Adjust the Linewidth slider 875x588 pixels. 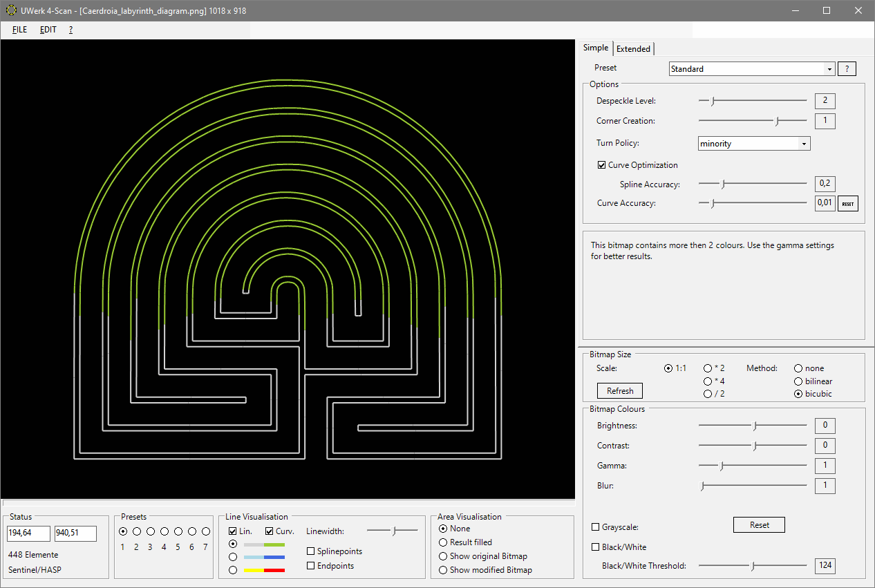coord(393,531)
